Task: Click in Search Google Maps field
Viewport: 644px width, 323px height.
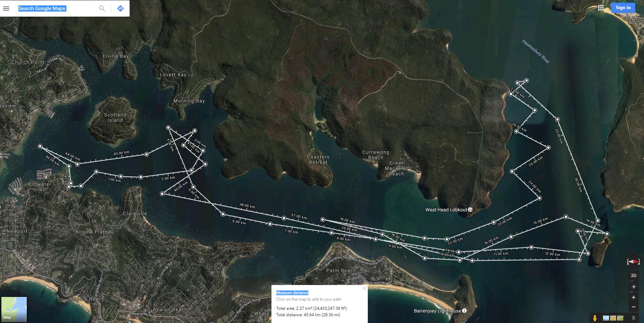Action: point(56,8)
